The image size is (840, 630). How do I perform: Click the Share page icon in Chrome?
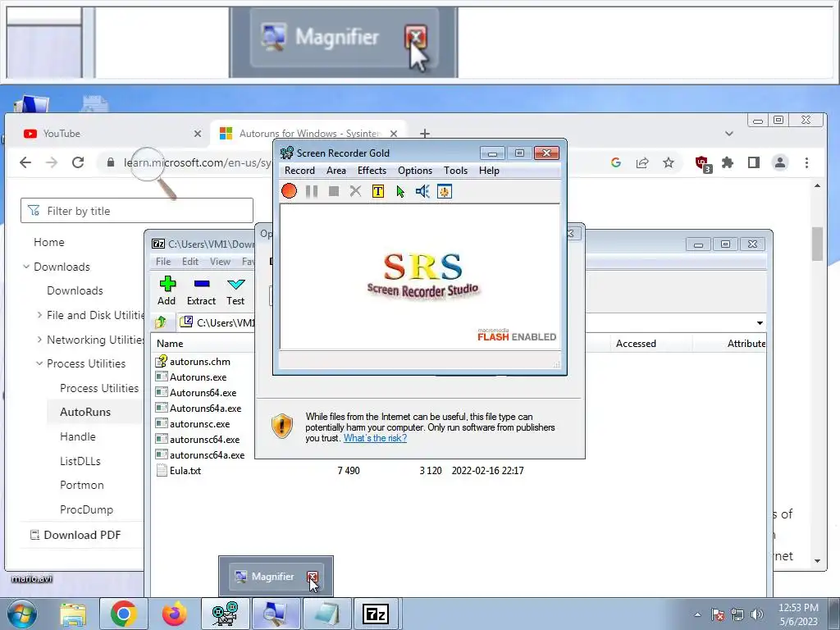641,162
